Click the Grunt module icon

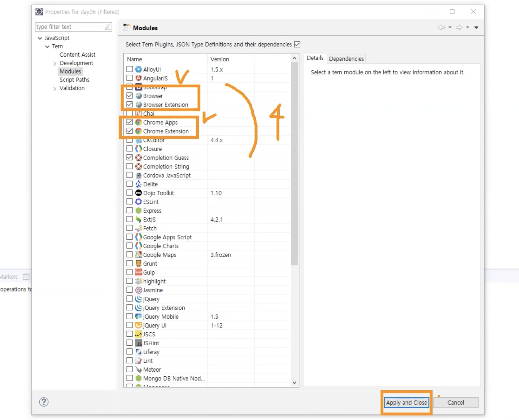pyautogui.click(x=138, y=264)
